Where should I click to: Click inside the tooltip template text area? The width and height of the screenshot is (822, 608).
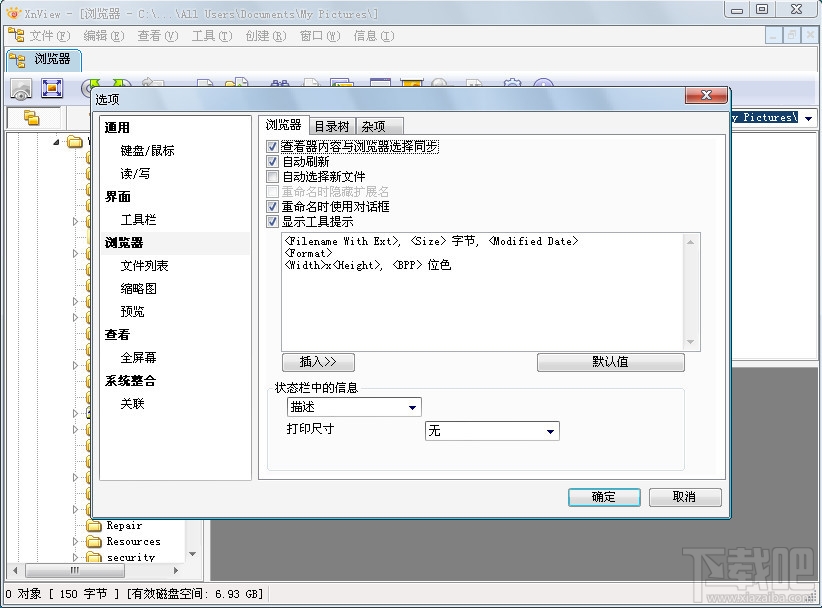point(480,290)
